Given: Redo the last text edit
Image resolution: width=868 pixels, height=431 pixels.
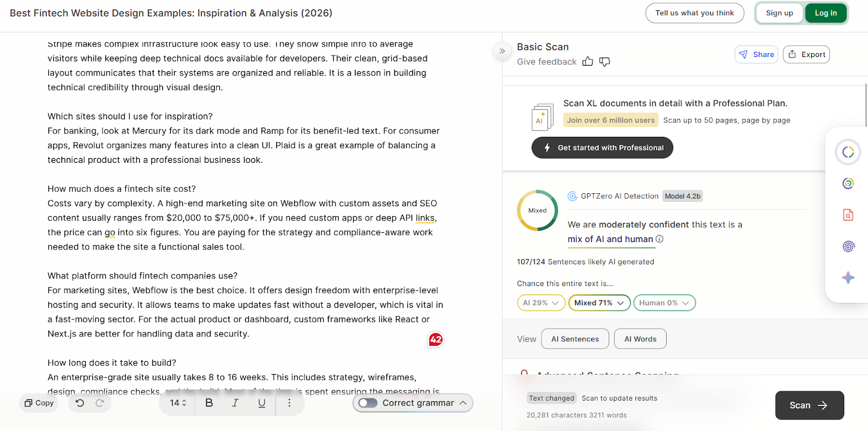Looking at the screenshot, I should (100, 403).
